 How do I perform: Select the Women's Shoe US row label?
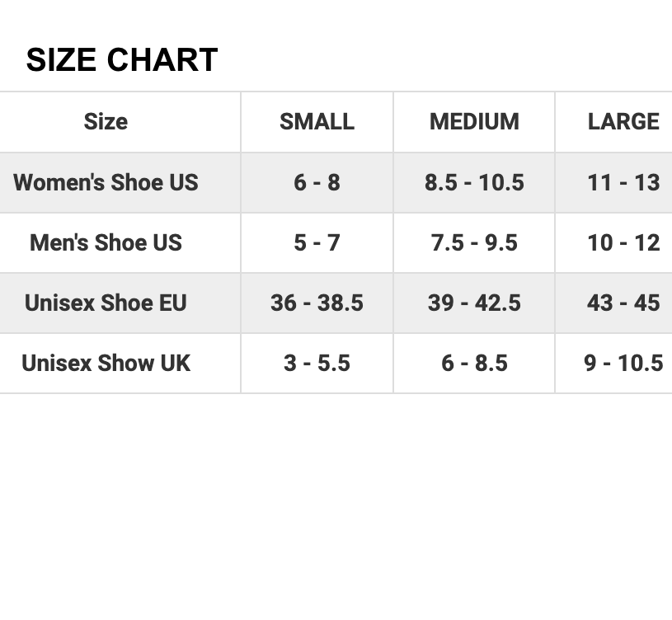(106, 182)
